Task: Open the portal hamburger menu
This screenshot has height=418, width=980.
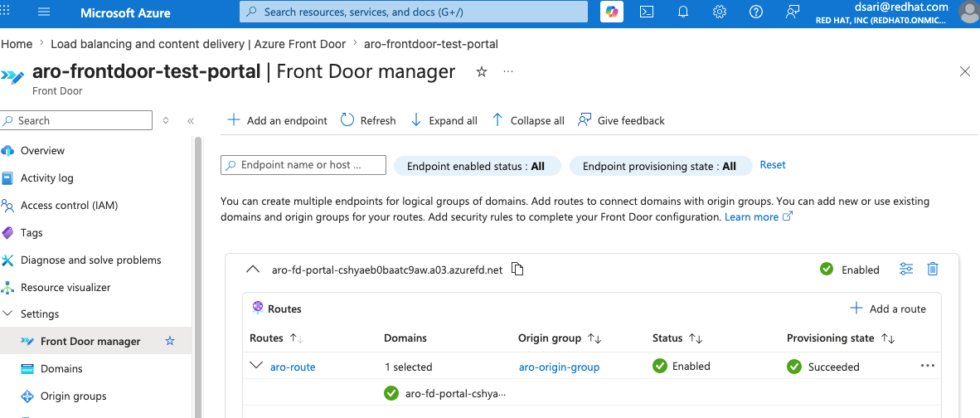Action: pos(45,12)
